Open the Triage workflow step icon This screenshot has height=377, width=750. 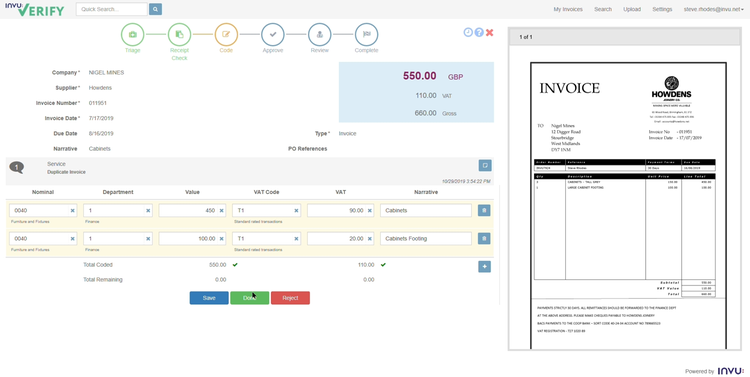[x=132, y=34]
